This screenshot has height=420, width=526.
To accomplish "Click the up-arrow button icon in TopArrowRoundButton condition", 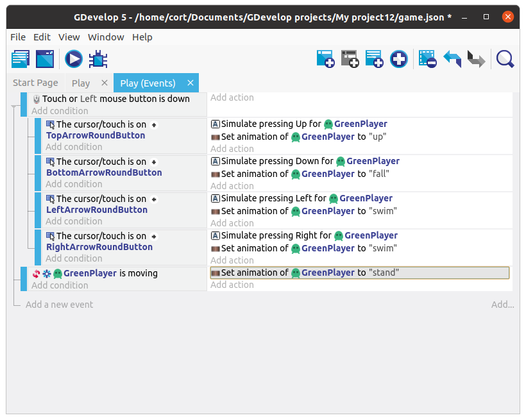I will coord(154,125).
